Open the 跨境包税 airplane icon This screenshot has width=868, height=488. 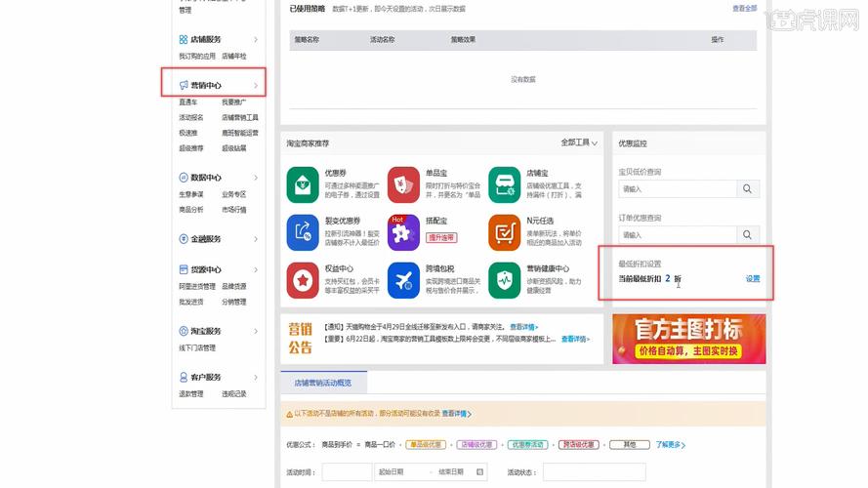coord(403,280)
